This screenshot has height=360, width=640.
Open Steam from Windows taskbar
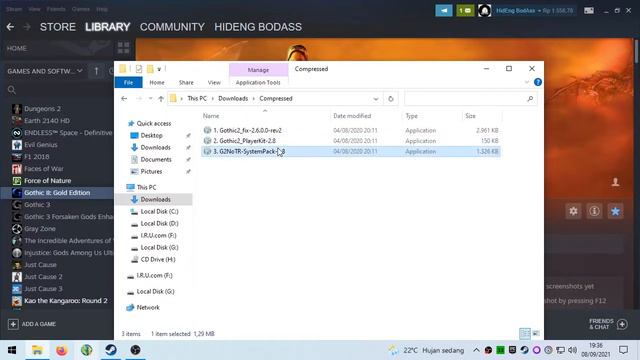point(111,350)
